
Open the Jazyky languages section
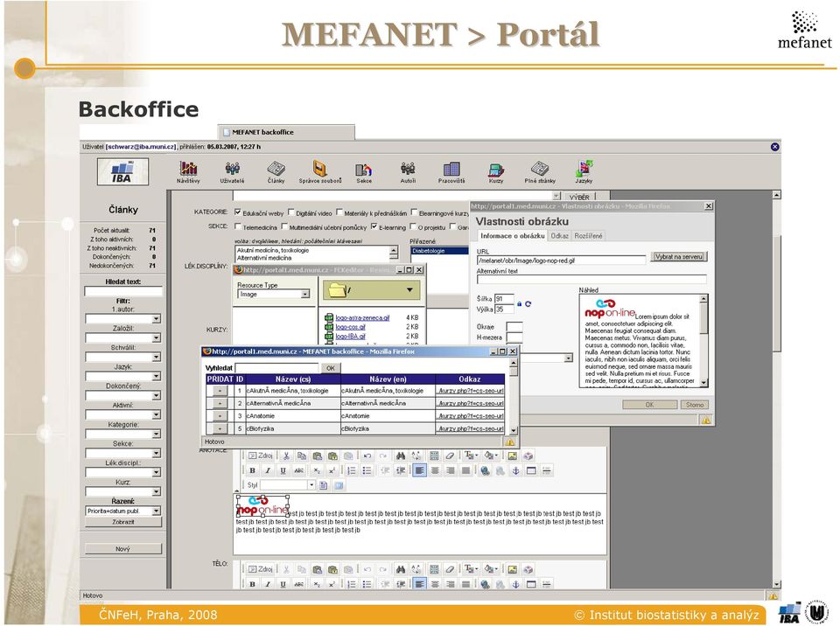tap(584, 172)
